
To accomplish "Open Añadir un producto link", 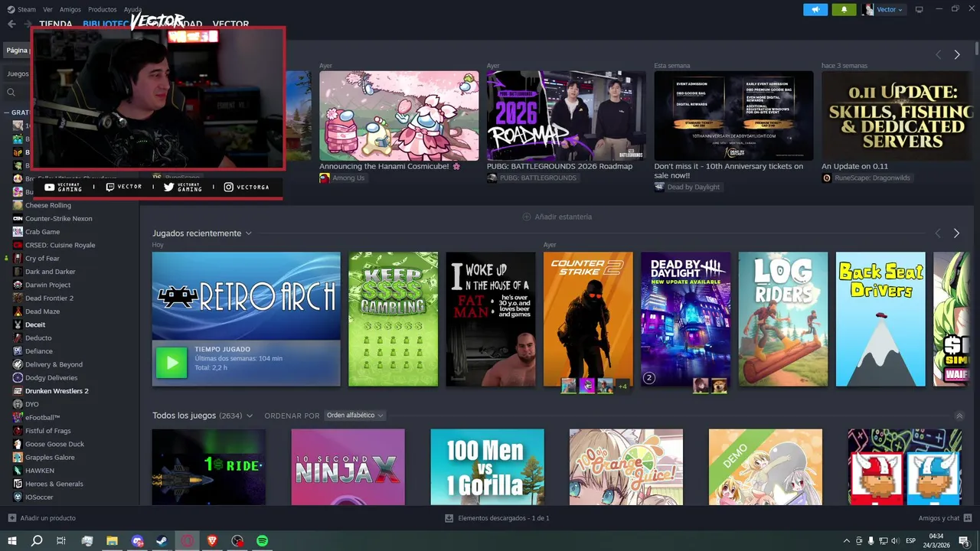I will (47, 518).
